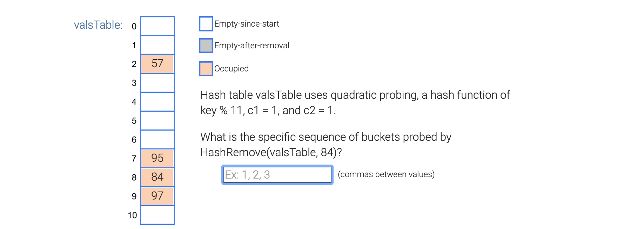Click the valsTable label
Screen dimensions: 644x229
[x=98, y=25]
